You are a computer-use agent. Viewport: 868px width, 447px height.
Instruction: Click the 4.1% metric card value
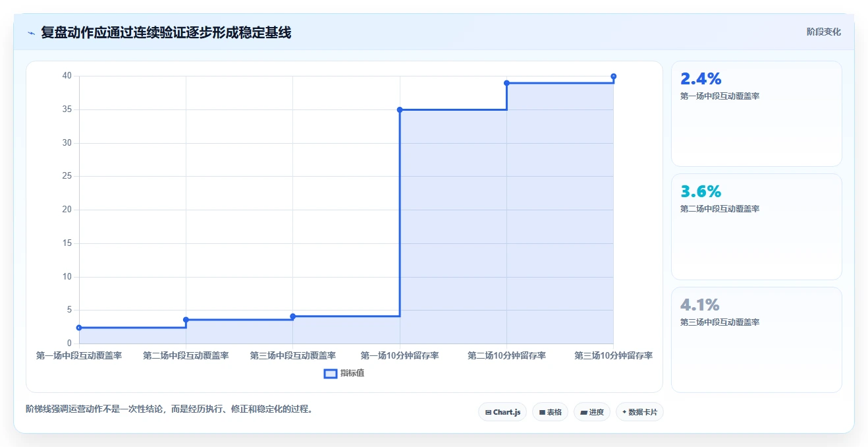tap(699, 305)
